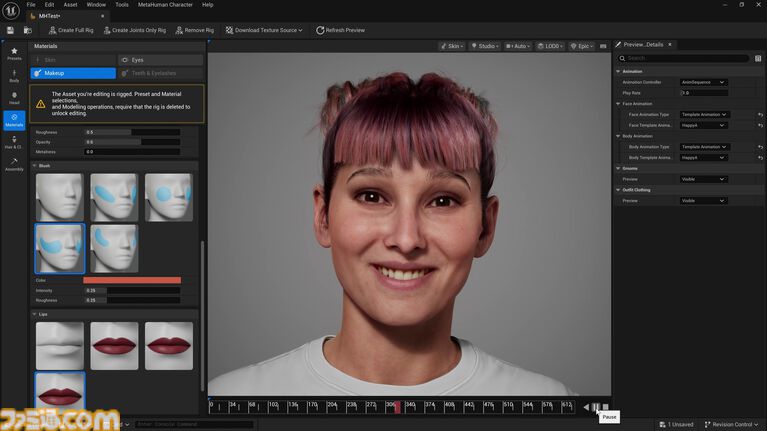The height and width of the screenshot is (431, 767).
Task: Open the File menu
Action: pyautogui.click(x=31, y=5)
